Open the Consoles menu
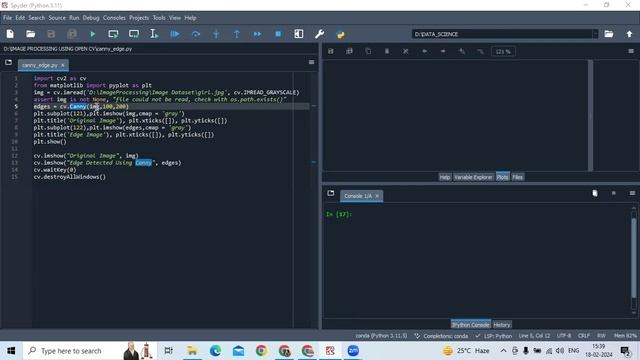The width and height of the screenshot is (640, 360). (114, 18)
